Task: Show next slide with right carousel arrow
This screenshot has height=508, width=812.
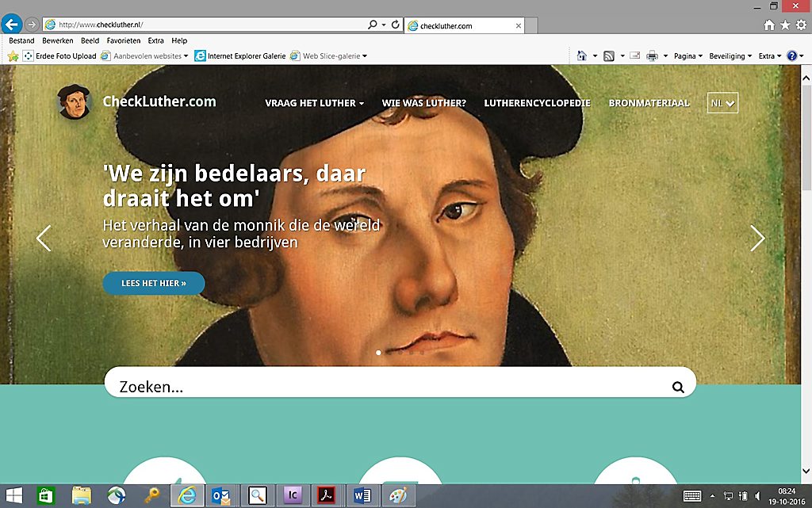Action: coord(757,239)
